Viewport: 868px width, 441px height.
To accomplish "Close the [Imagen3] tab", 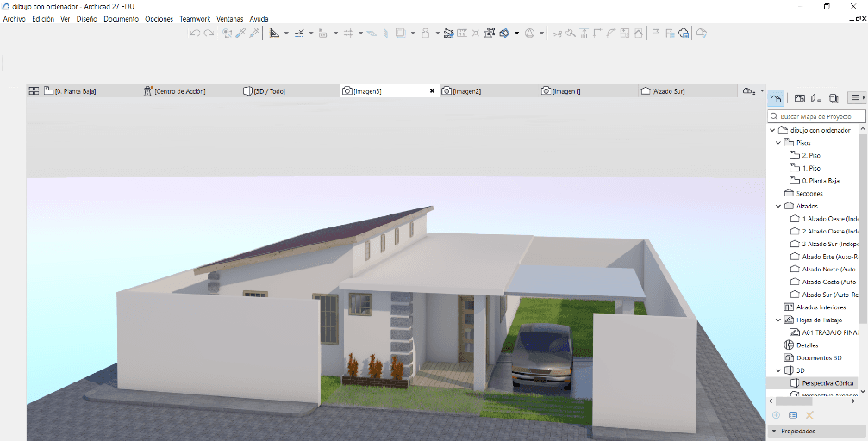I will point(432,90).
